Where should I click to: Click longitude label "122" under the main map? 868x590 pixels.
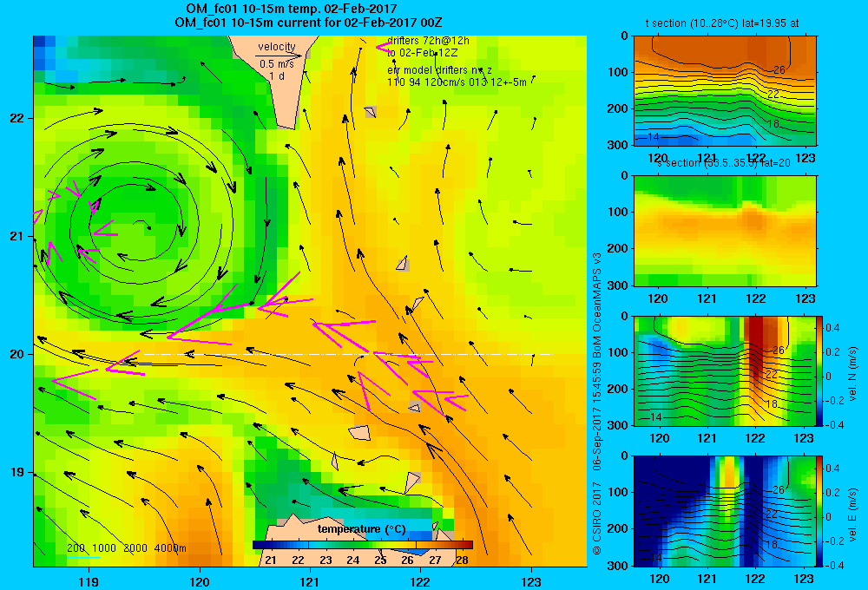[421, 581]
